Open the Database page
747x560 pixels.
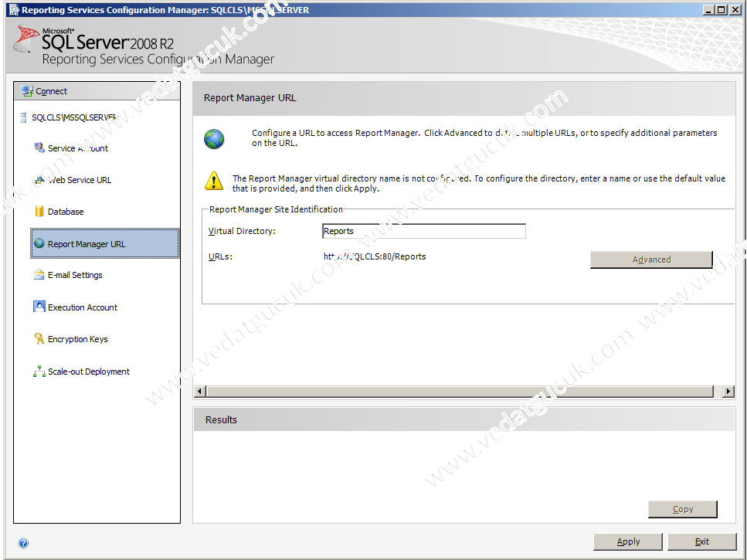click(66, 212)
